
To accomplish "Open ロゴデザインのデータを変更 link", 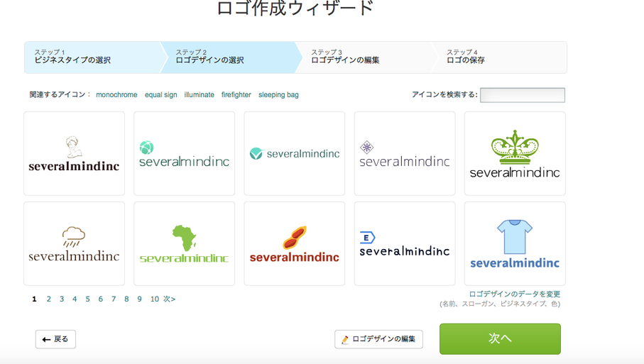I will 515,294.
